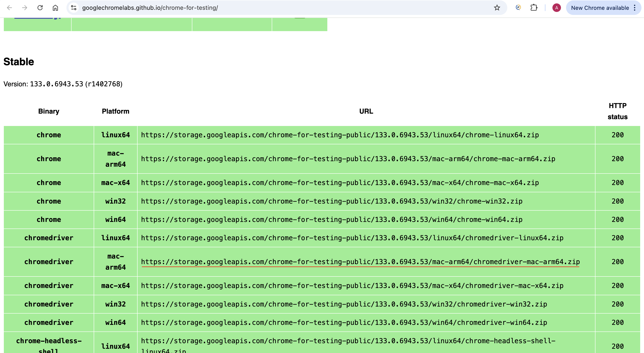Click the version number 133.0.6943.53 text

(x=56, y=84)
